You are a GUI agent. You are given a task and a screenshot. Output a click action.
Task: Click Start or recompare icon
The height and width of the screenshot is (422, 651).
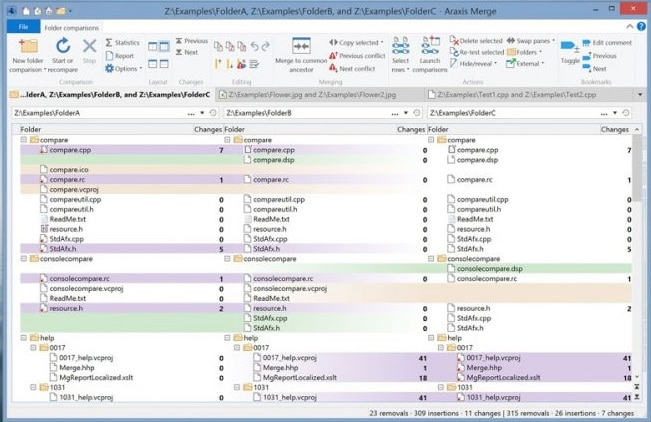(x=63, y=46)
